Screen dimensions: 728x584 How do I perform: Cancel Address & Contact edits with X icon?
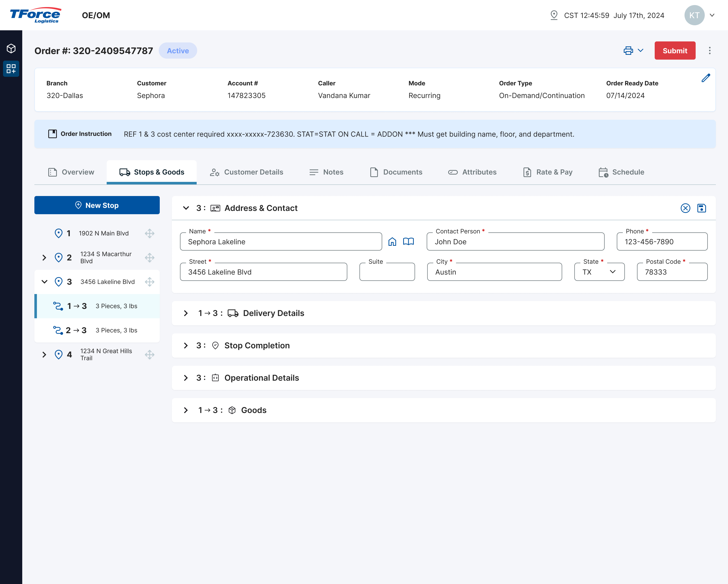coord(685,208)
